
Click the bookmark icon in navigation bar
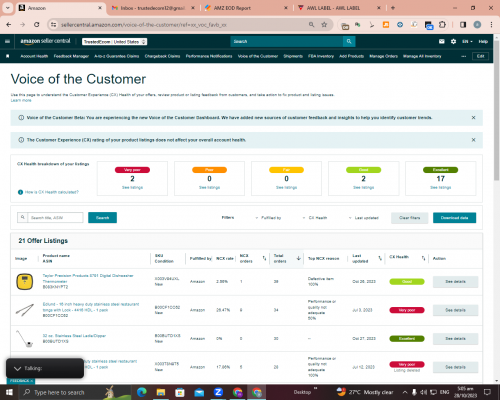[x=8, y=56]
